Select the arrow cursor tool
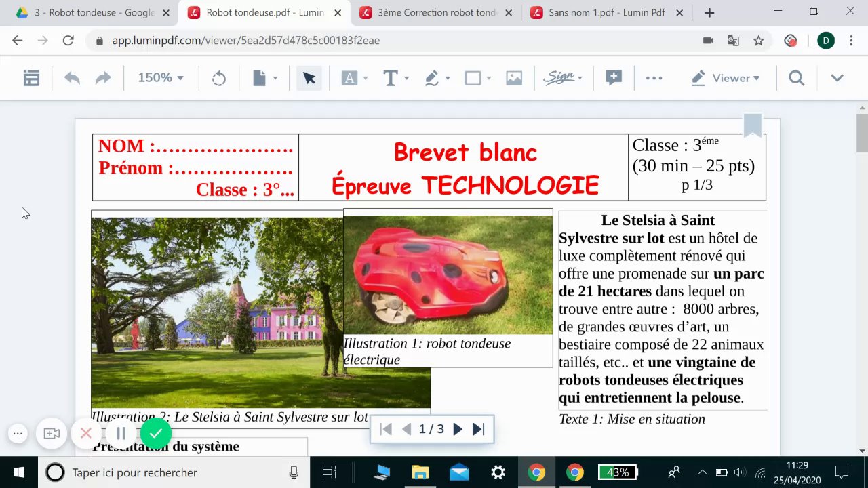Screen dimensions: 868x488 point(309,78)
